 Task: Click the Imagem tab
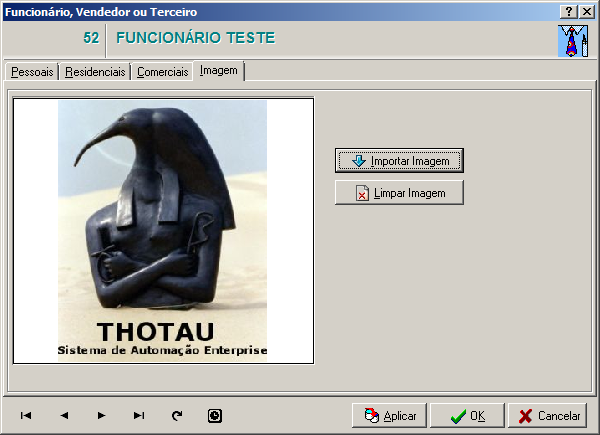(219, 71)
